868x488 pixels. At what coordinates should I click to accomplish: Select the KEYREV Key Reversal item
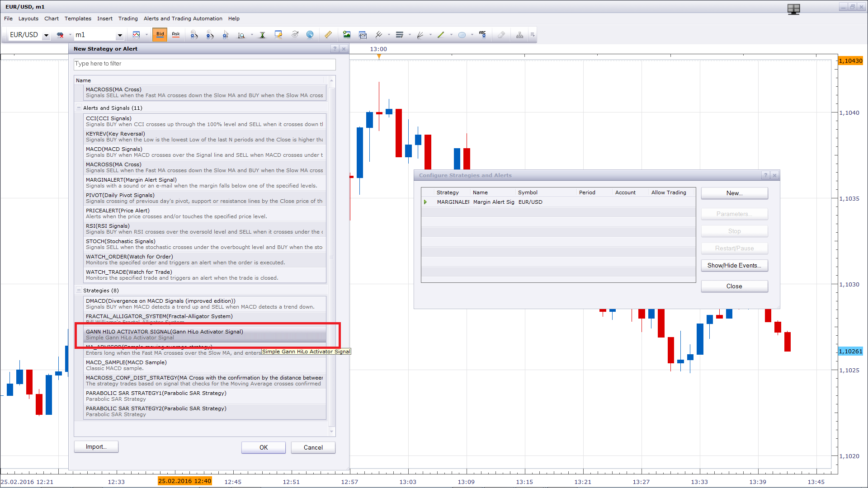[x=205, y=136]
